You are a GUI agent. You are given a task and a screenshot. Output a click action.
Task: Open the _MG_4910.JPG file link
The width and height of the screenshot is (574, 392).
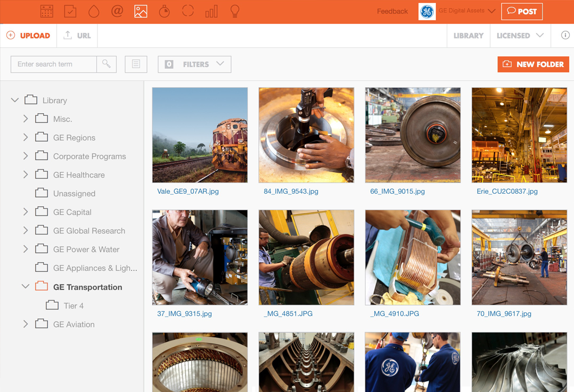tap(395, 313)
